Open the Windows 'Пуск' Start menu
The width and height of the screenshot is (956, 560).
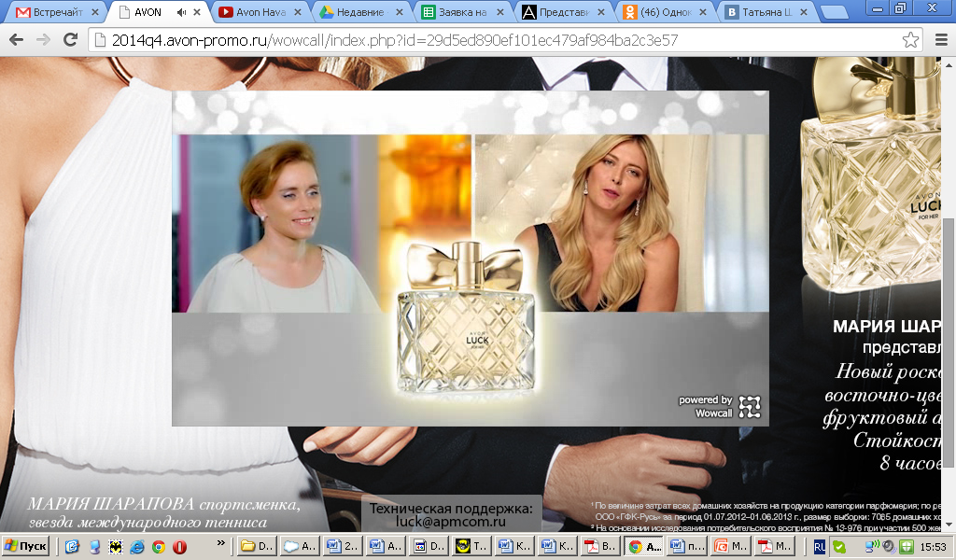click(x=25, y=546)
